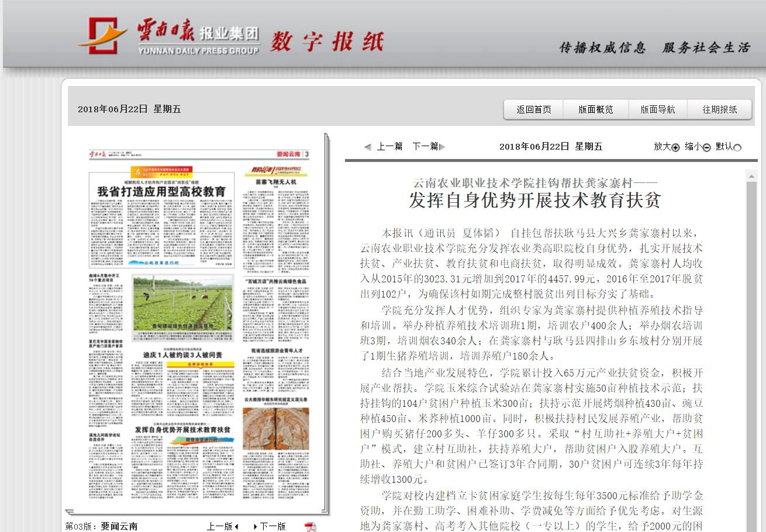Screen dimensions: 766x532
Task: Click 上一篇 previous article link
Action: click(389, 146)
